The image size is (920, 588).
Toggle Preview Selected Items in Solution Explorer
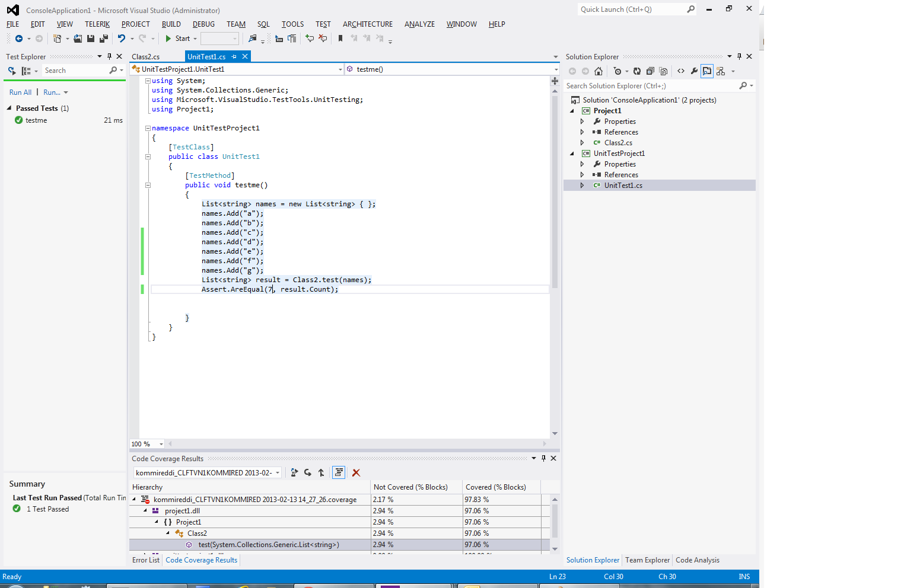pos(707,71)
